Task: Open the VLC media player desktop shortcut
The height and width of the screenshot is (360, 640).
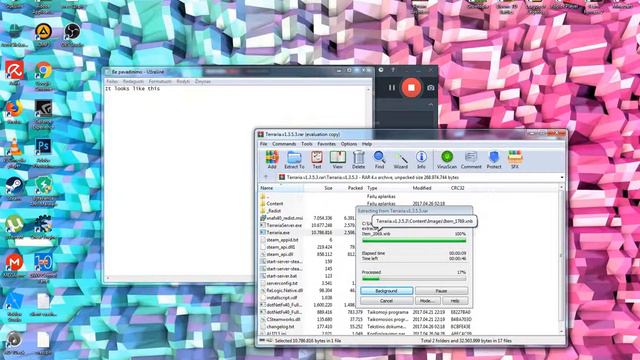Action: coord(15,153)
